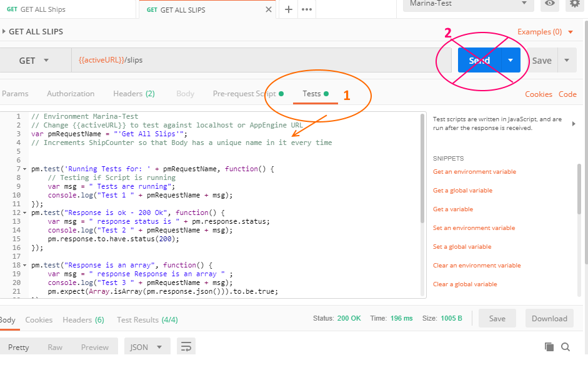Click the environment quick look eye icon
Screen dimensions: 588x375
tap(550, 3)
